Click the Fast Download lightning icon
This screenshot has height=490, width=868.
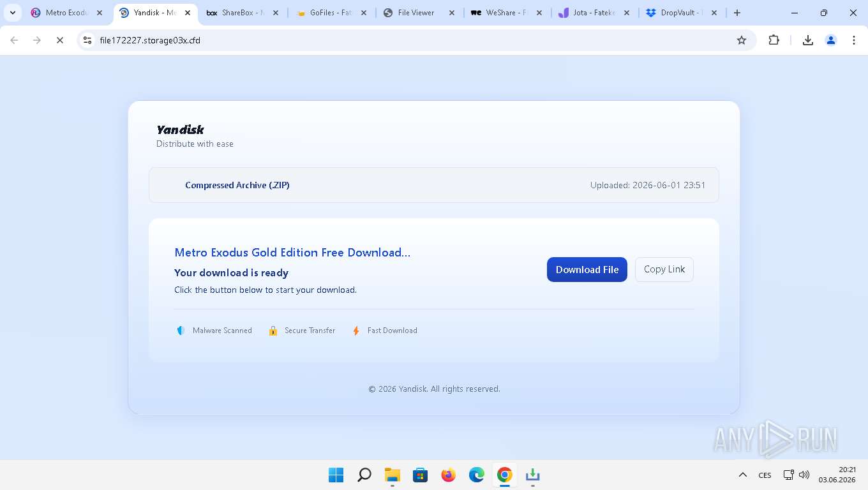click(356, 330)
